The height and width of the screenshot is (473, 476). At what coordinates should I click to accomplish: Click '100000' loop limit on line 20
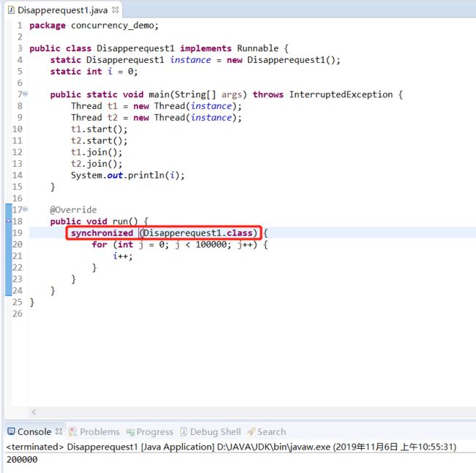click(211, 245)
